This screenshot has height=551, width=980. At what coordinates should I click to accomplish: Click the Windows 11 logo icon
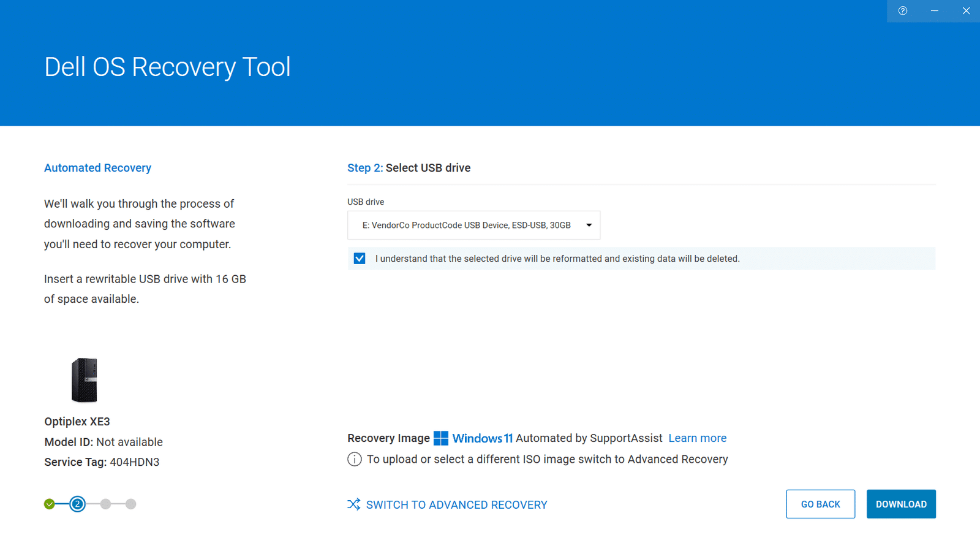click(441, 438)
